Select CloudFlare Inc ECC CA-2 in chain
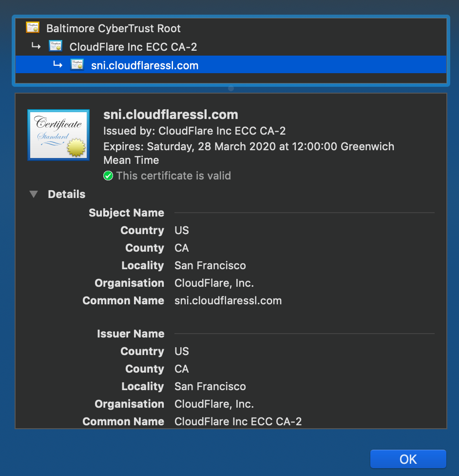The height and width of the screenshot is (476, 459). point(133,47)
